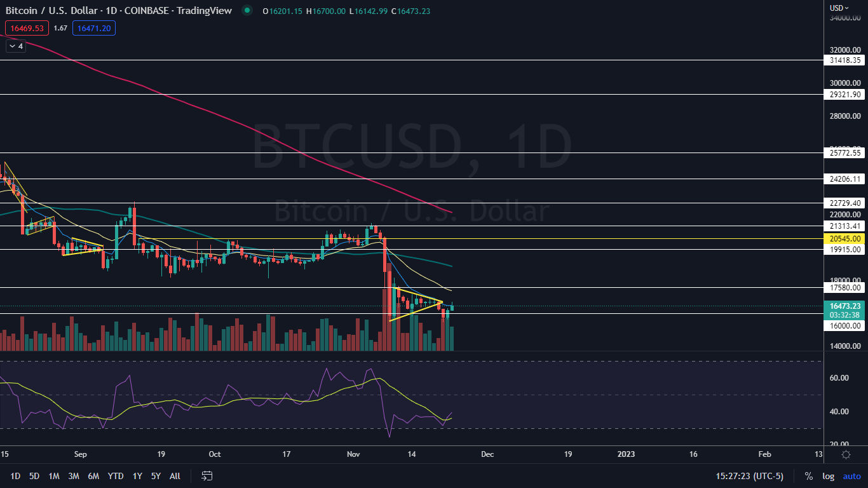Toggle log scale mode
This screenshot has width=868, height=488.
point(828,476)
